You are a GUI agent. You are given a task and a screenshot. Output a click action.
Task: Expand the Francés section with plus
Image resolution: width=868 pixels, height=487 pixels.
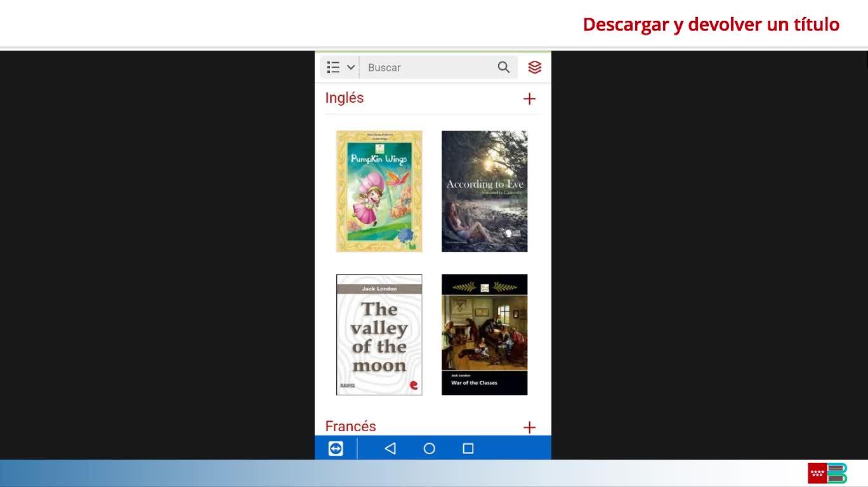tap(529, 427)
